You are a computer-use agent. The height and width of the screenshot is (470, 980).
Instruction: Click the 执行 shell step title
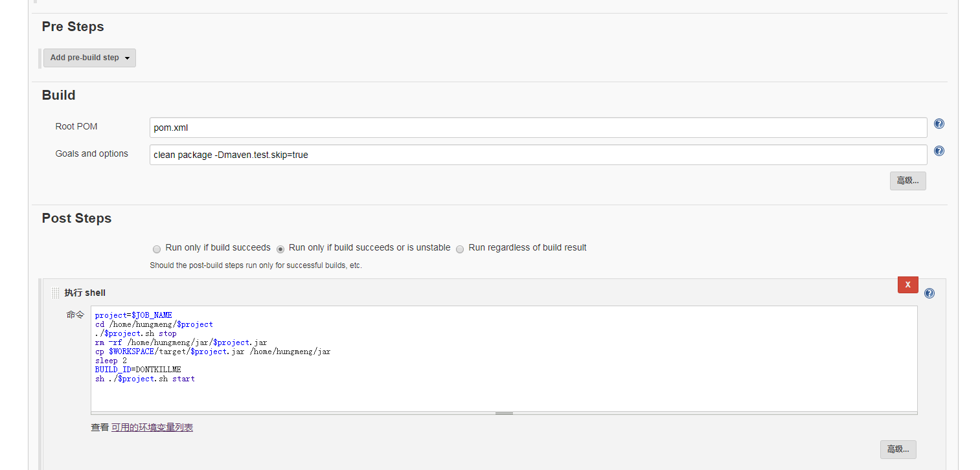[85, 293]
